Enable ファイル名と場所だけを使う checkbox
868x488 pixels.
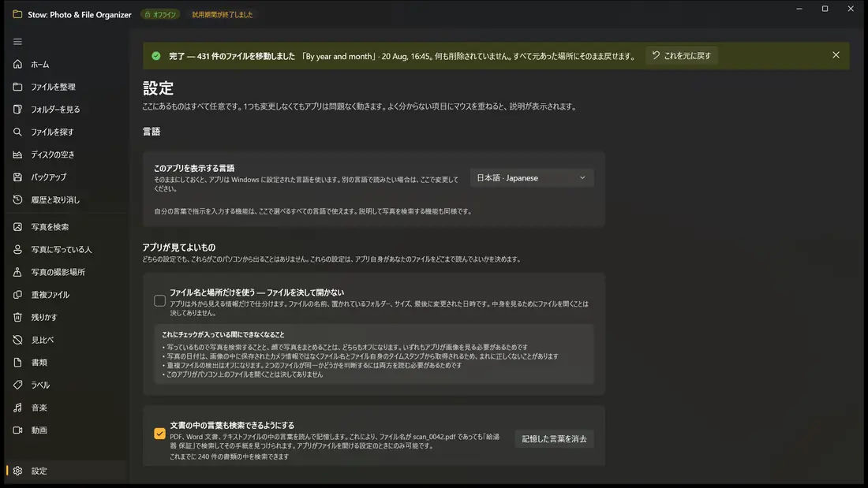click(159, 300)
